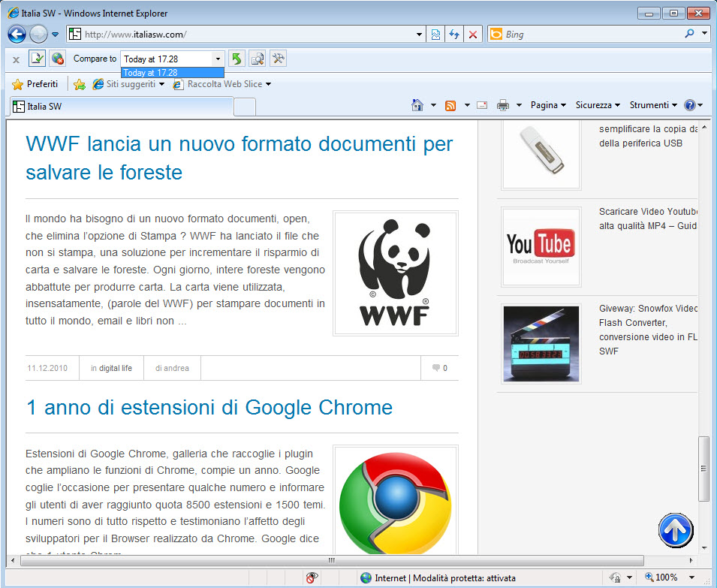Open the search provider dropdown arrow
This screenshot has width=717, height=588.
point(704,33)
